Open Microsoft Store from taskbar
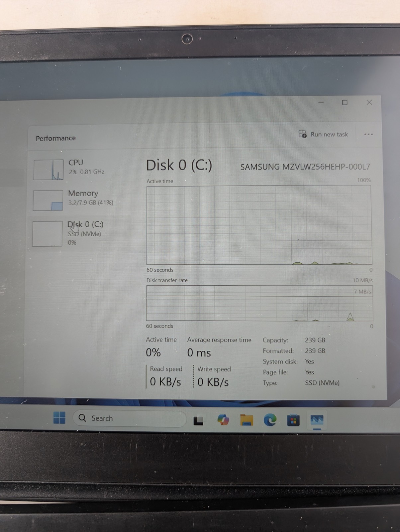The width and height of the screenshot is (400, 532). (x=293, y=420)
